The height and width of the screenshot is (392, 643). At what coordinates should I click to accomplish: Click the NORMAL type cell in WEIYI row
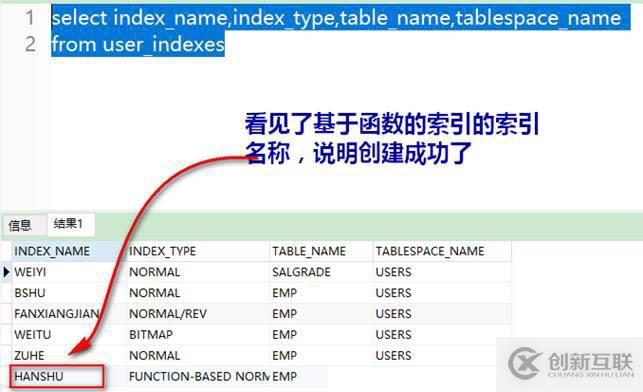pos(198,272)
